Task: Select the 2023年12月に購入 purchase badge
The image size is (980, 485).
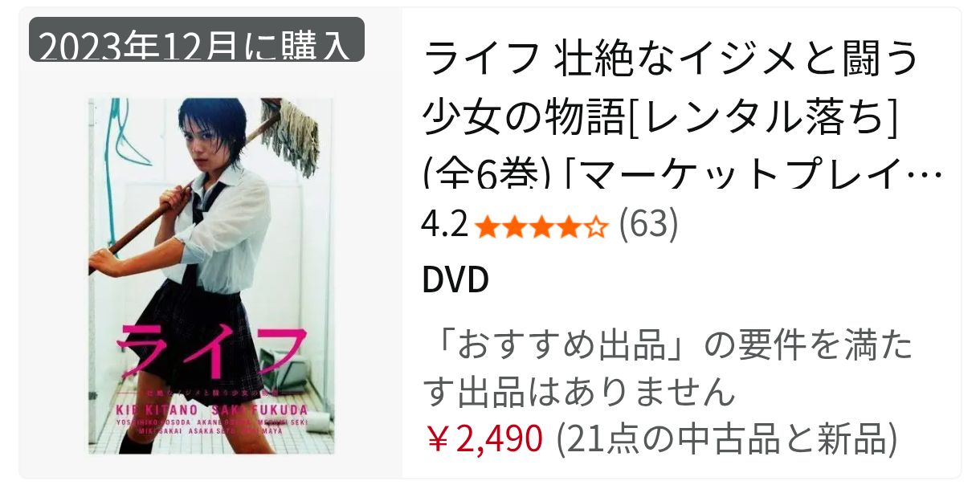Action: (197, 40)
